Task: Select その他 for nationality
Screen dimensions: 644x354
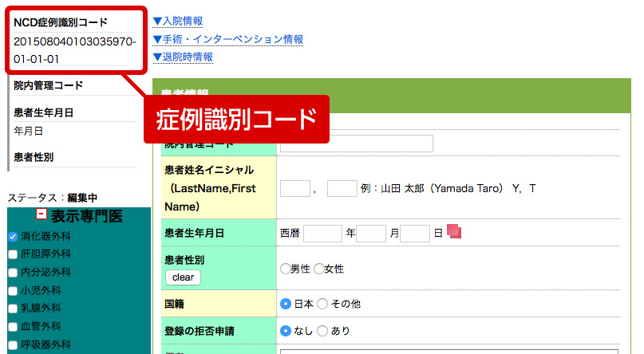Action: click(322, 304)
